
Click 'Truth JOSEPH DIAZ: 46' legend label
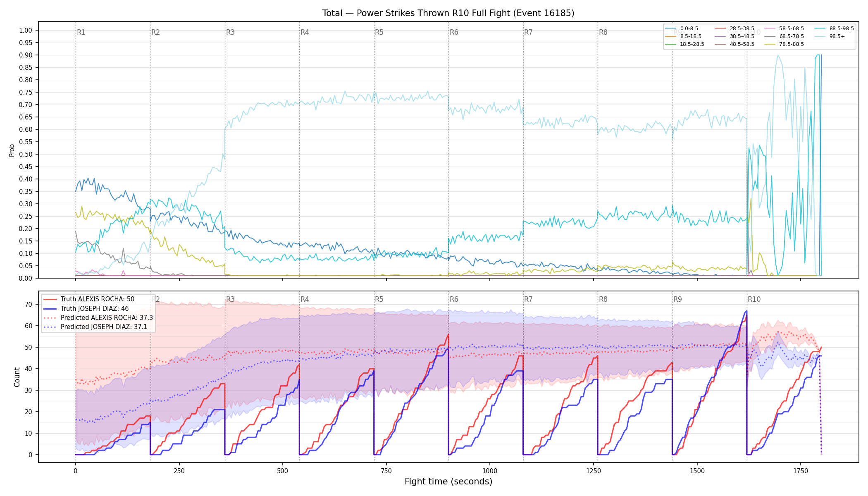tap(95, 308)
